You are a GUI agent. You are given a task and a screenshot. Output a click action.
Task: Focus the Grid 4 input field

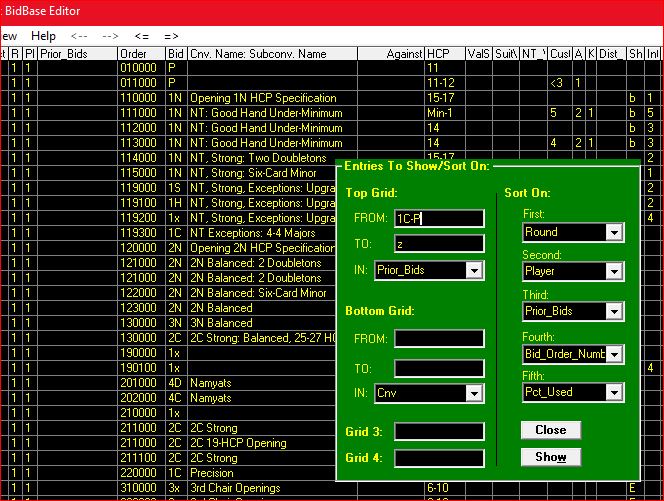pos(438,459)
